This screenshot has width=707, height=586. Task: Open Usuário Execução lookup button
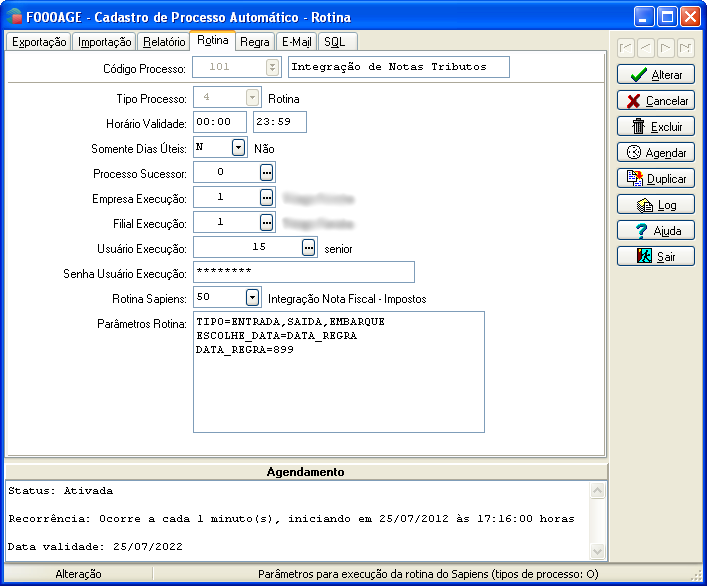308,247
